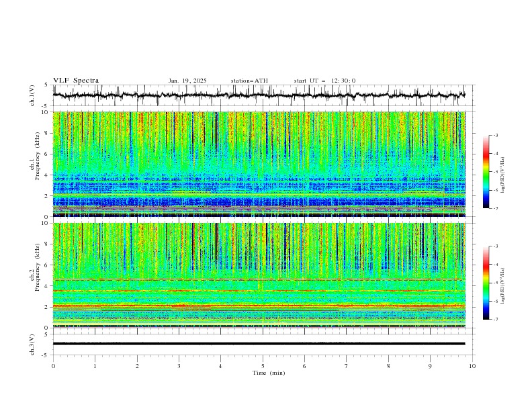Click the "-5" tick on ch.1 color bar

coord(495,172)
